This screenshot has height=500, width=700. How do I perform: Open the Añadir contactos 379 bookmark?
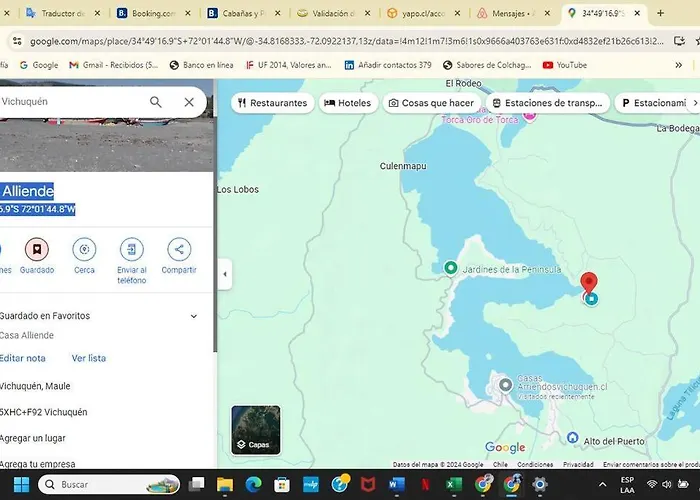coord(388,65)
